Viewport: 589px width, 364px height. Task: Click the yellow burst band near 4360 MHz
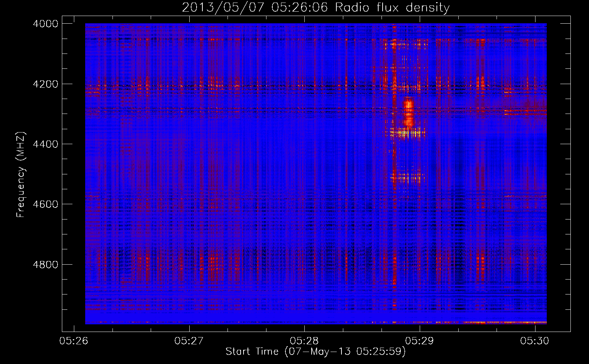pos(408,132)
